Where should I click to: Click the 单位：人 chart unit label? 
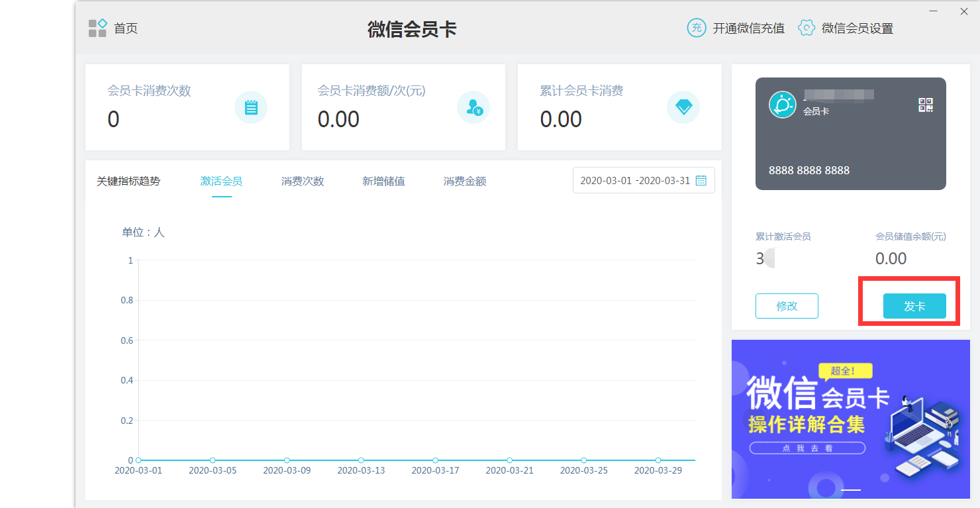[x=143, y=232]
